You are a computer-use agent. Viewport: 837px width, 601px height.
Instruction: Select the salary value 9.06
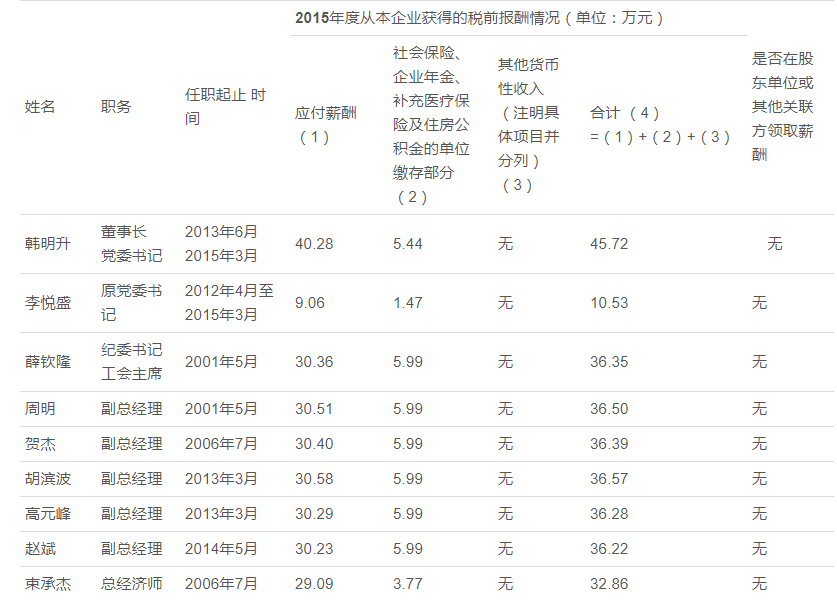point(310,303)
